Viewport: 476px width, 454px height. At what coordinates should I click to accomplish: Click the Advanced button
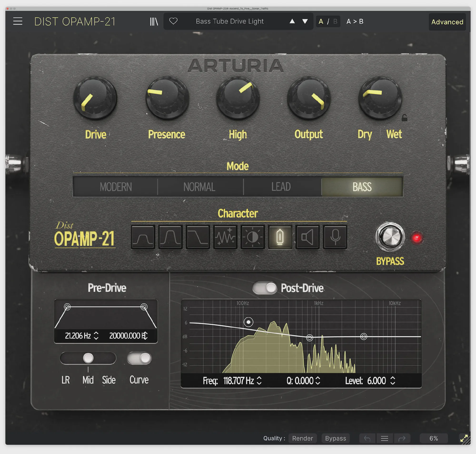click(x=447, y=22)
